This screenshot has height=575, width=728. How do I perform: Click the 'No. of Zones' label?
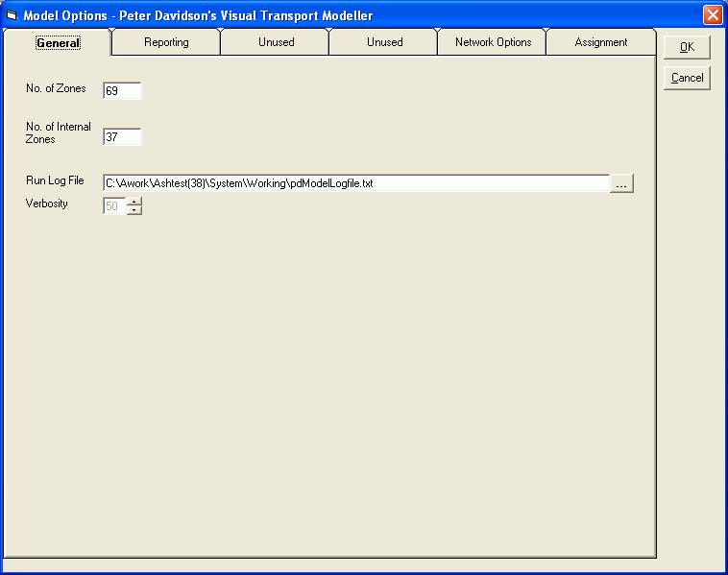56,88
